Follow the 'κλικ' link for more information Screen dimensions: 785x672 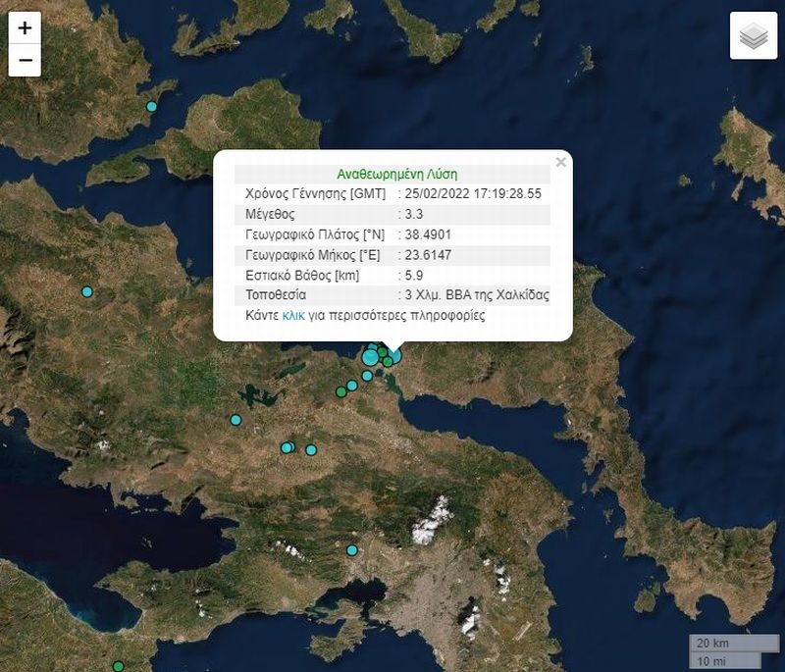[293, 317]
